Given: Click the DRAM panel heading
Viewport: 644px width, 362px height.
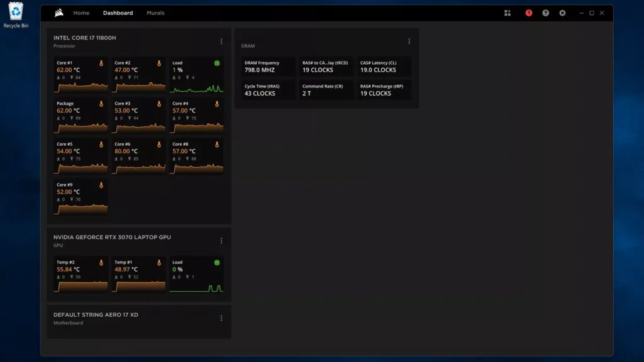Looking at the screenshot, I should (248, 46).
